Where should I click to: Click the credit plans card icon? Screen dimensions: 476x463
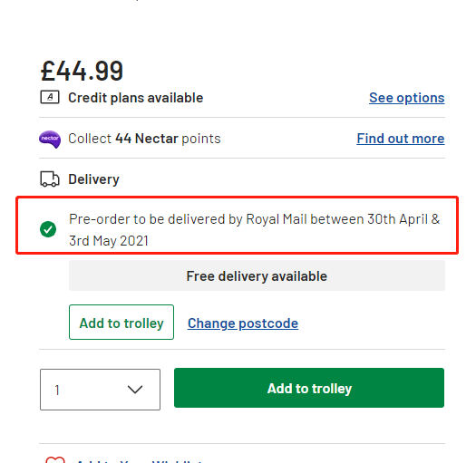(x=50, y=97)
